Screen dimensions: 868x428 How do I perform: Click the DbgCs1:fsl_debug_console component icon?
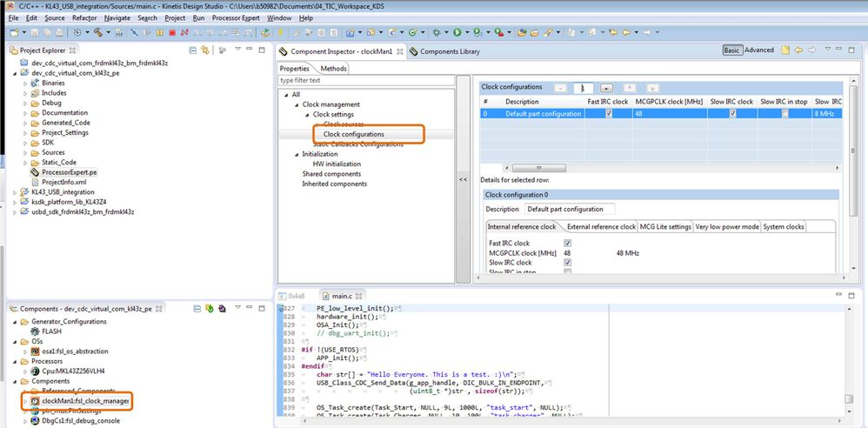point(35,421)
